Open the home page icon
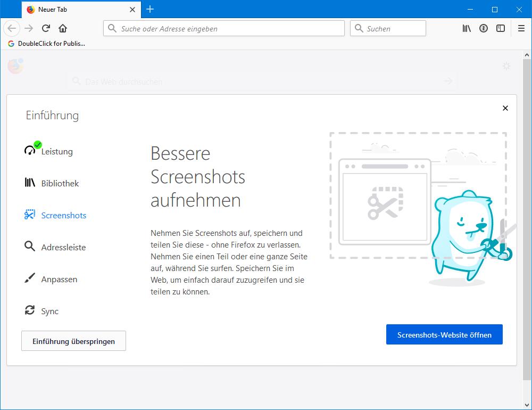Viewport: 532px width, 410px height. [x=63, y=28]
